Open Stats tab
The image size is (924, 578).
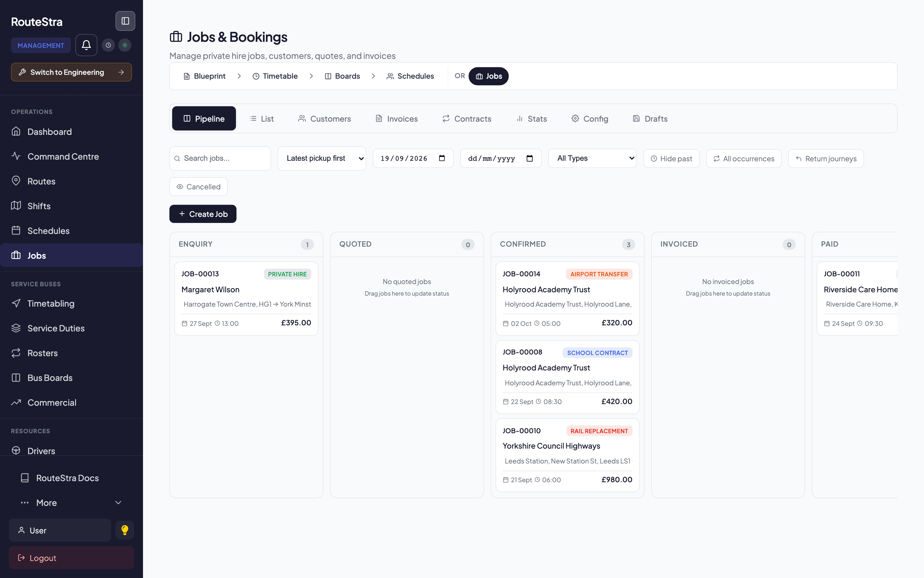[532, 119]
